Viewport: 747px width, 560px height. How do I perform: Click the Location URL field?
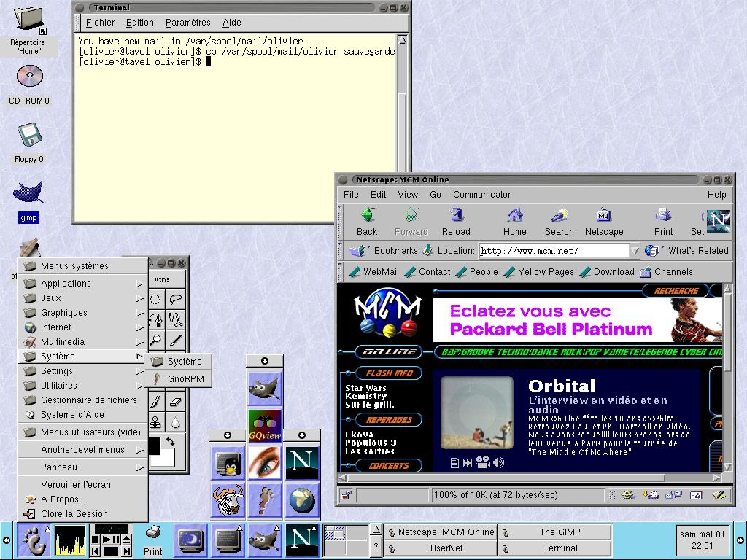[x=554, y=251]
